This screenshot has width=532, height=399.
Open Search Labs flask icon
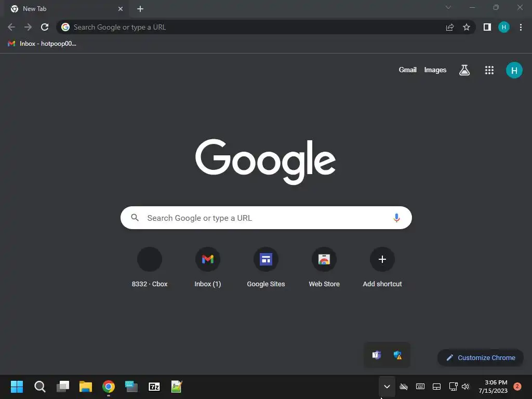click(464, 70)
